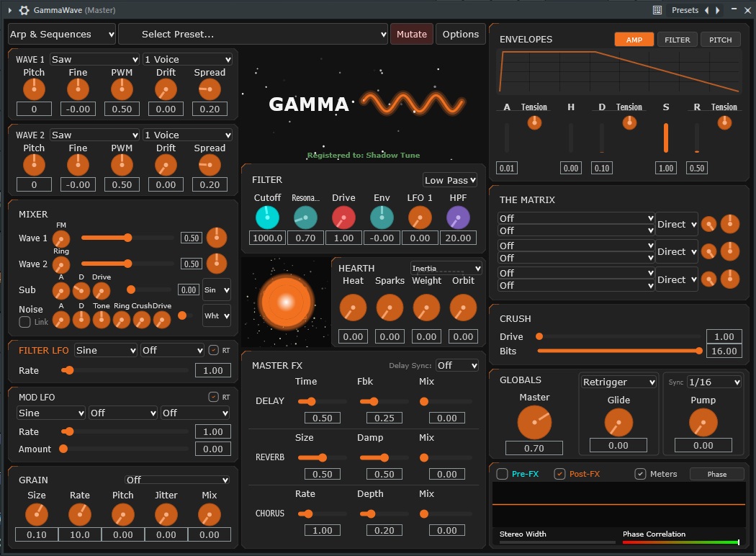Open the Grain mode Off dropdown

[x=177, y=480]
